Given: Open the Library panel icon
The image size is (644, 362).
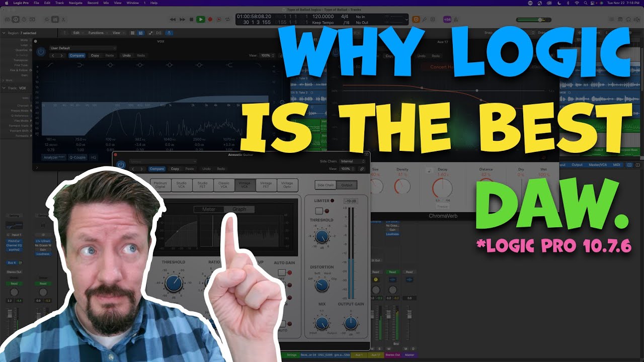Looking at the screenshot, I should pos(8,19).
